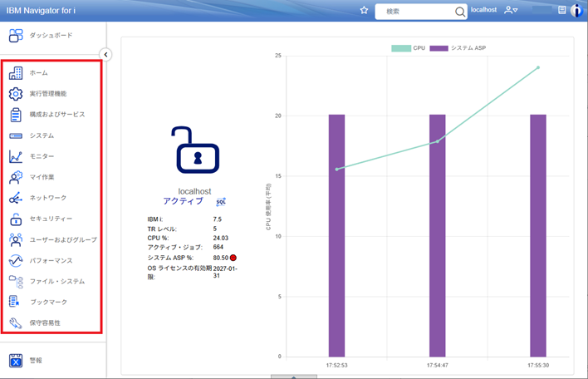Screen dimensions: 588x379
Task: Select the ホーム menu label
Action: click(x=39, y=73)
